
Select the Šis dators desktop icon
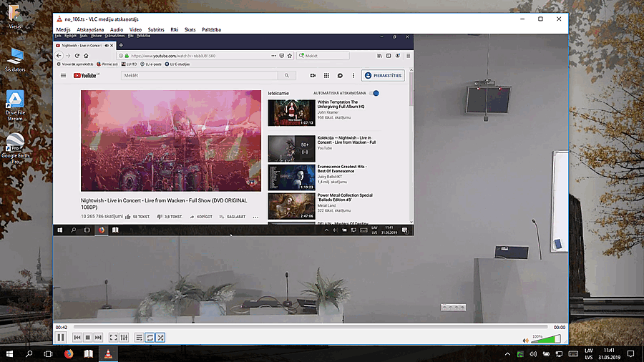point(15,59)
